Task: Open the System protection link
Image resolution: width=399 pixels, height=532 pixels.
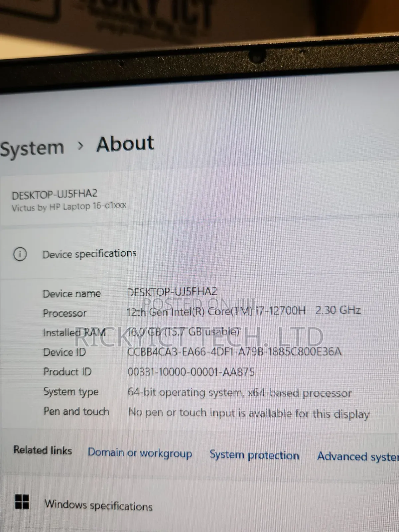Action: point(254,455)
